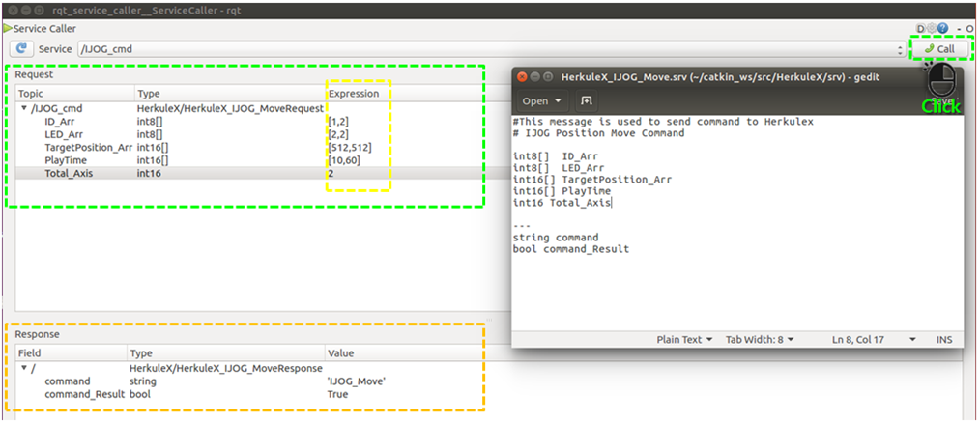The image size is (980, 423).
Task: Minimize the gedit window
Action: (535, 77)
